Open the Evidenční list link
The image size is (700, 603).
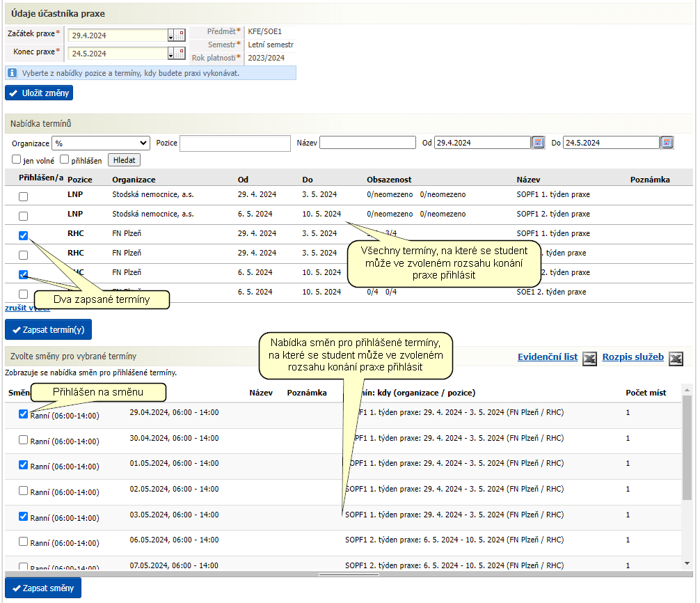point(548,357)
